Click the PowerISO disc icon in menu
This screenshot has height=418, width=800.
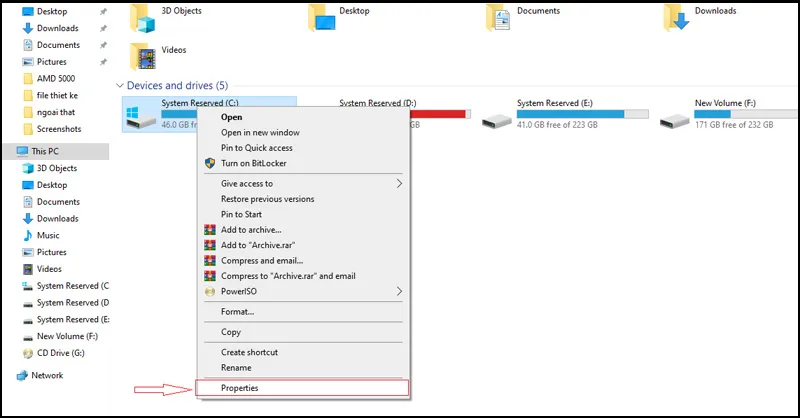[210, 291]
